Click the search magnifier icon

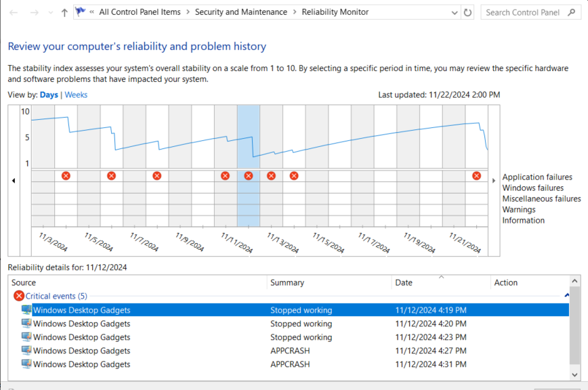(x=572, y=12)
